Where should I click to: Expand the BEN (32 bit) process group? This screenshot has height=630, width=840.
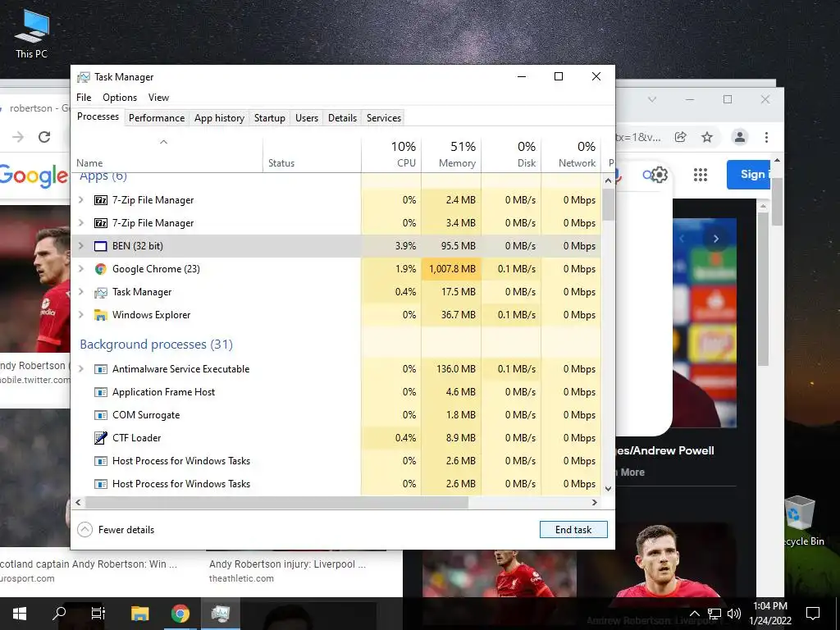coord(81,246)
